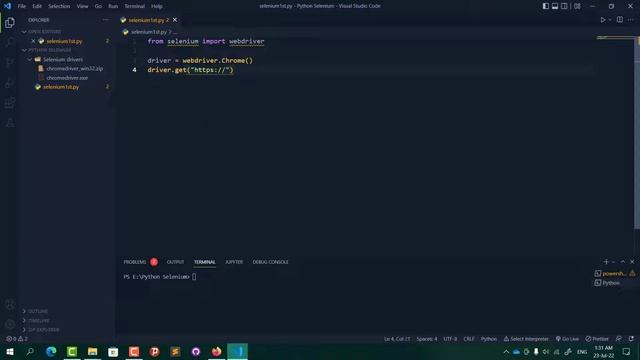The width and height of the screenshot is (640, 360).
Task: Open the notifications bell in status bar
Action: click(x=631, y=339)
